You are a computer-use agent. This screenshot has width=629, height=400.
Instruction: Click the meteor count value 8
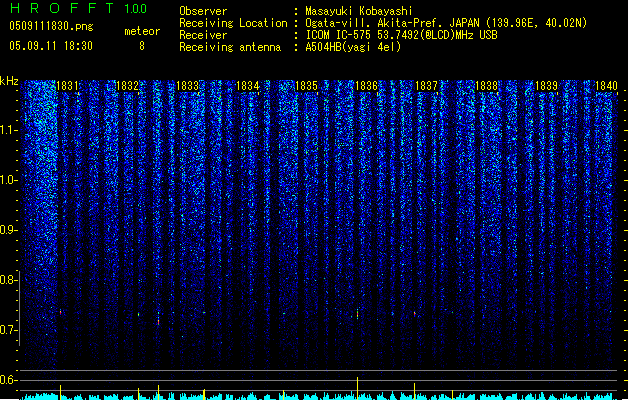pos(142,46)
